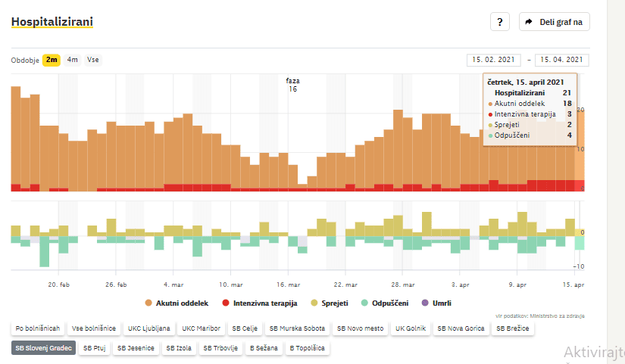
Task: Click the green Odpuščeni legend dot
Action: coord(365,303)
